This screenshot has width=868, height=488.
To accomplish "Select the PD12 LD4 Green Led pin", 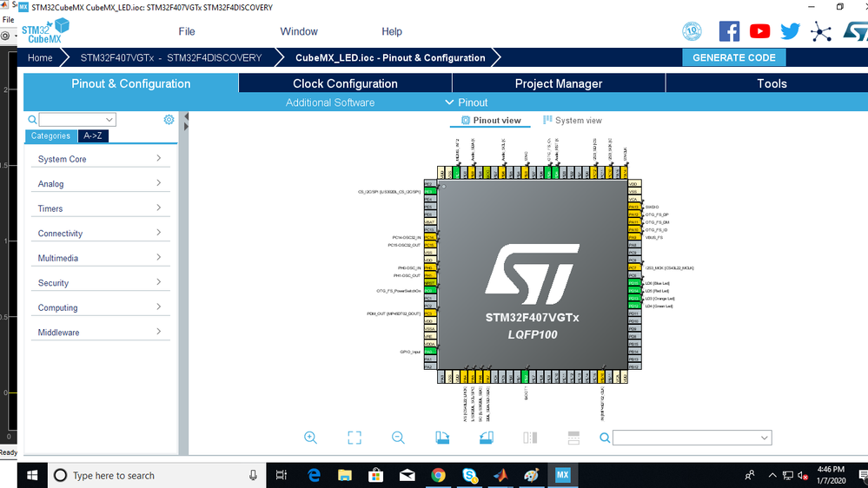I will 633,306.
